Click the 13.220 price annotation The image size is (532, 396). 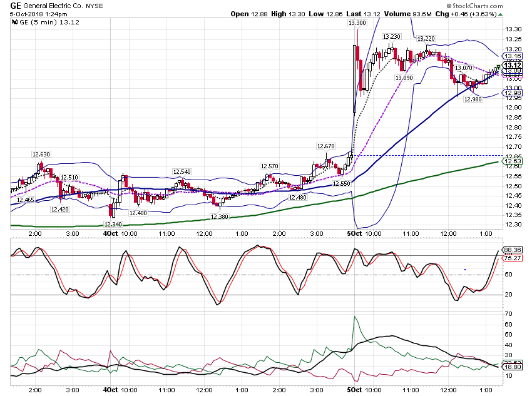click(426, 38)
